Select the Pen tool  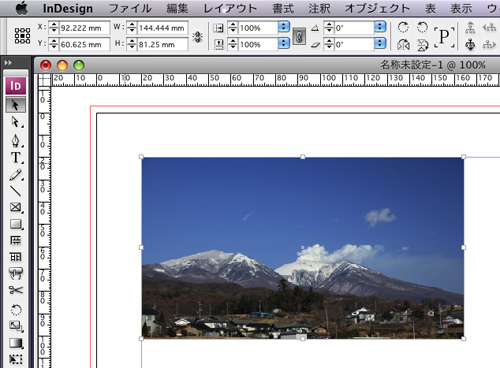click(15, 140)
